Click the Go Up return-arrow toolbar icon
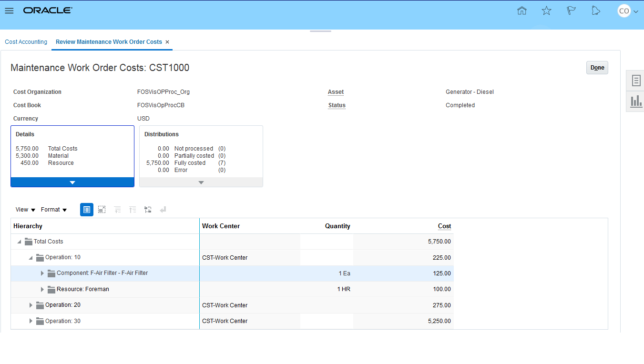This screenshot has height=364, width=644. (163, 210)
